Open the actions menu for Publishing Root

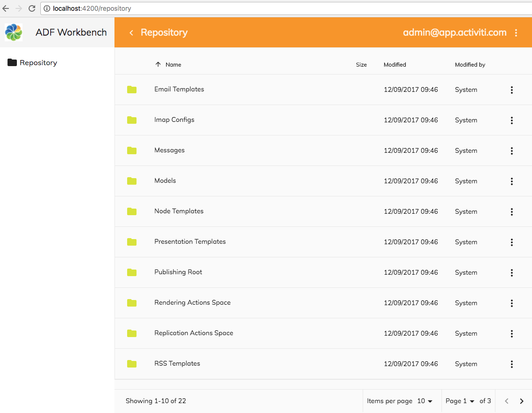coord(511,273)
